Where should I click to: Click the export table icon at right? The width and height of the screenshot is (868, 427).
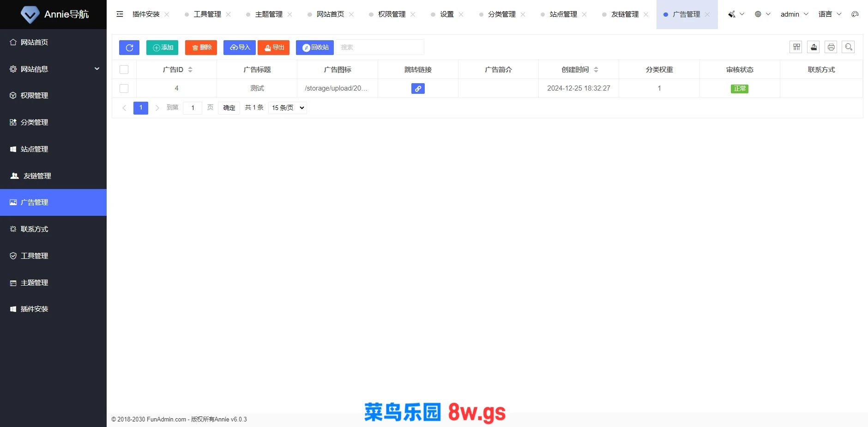click(814, 47)
